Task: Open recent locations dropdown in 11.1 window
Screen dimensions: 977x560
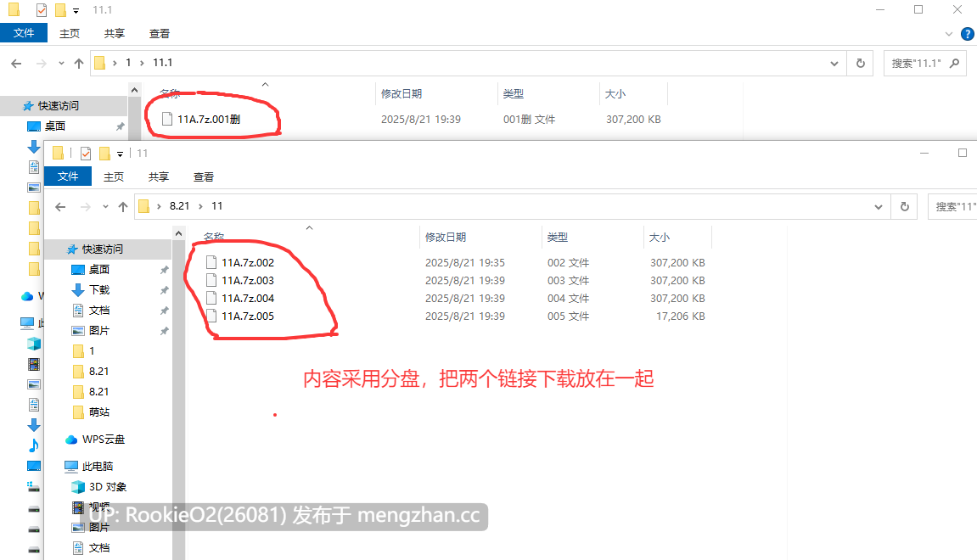Action: point(61,63)
